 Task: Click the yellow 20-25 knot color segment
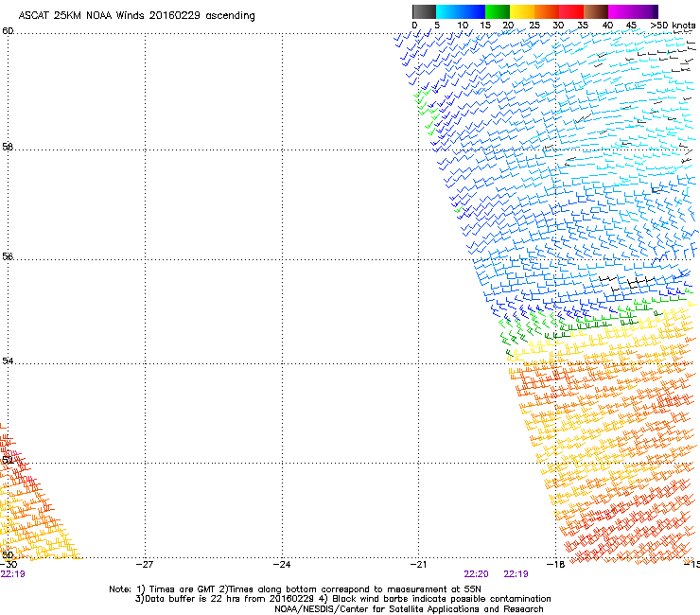(x=522, y=11)
